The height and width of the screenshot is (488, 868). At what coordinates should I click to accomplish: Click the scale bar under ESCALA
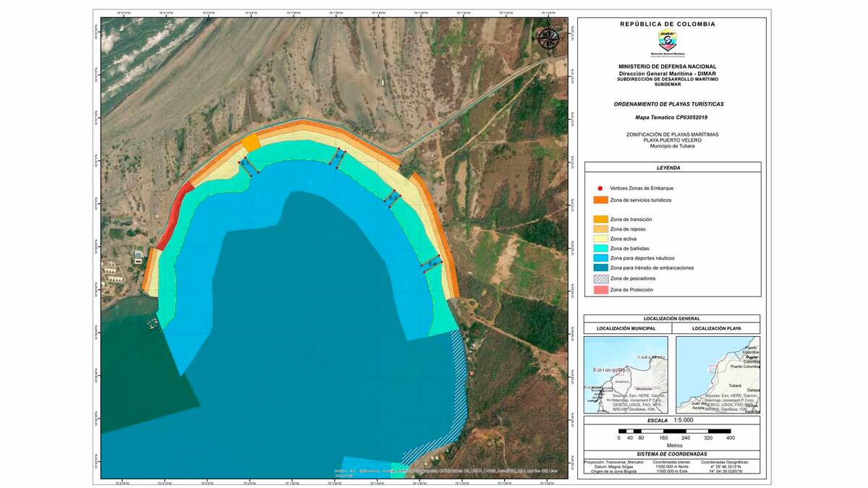(x=674, y=430)
